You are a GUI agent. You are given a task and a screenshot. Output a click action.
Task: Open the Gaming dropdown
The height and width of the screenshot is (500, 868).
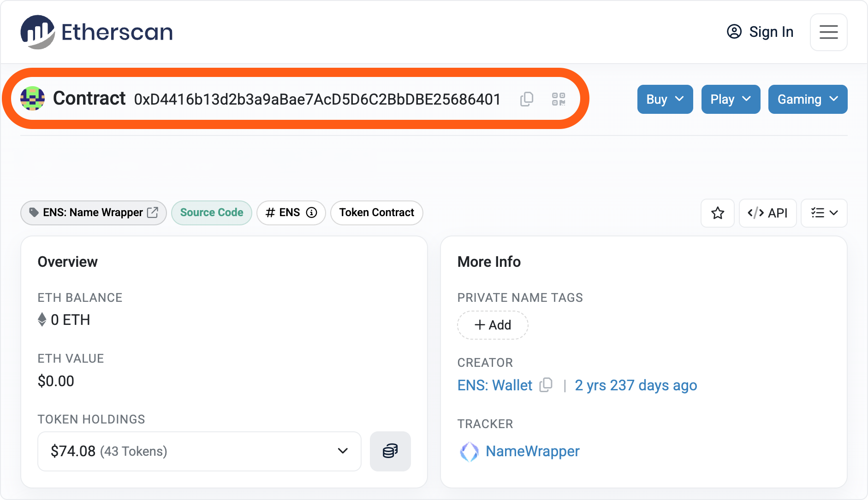808,99
